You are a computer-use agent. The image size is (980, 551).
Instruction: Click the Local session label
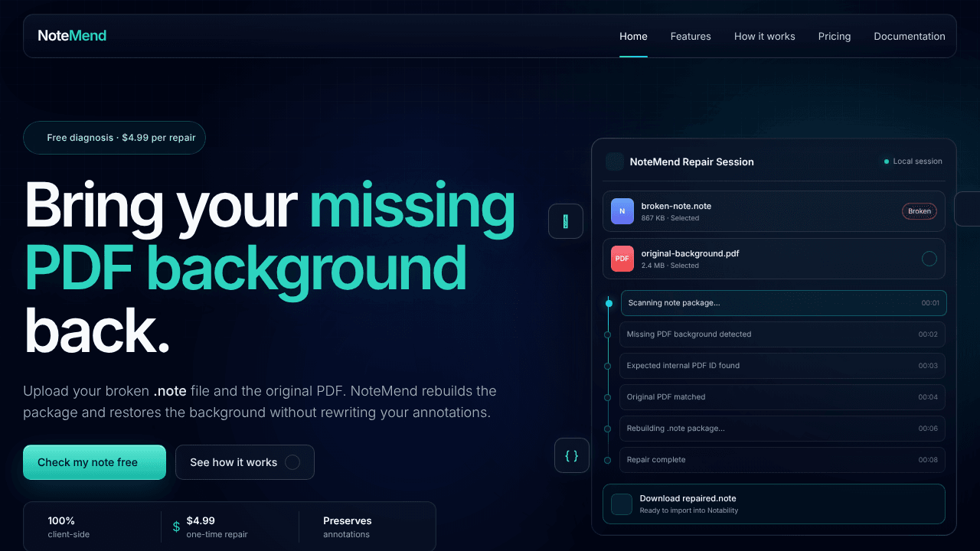pyautogui.click(x=917, y=161)
